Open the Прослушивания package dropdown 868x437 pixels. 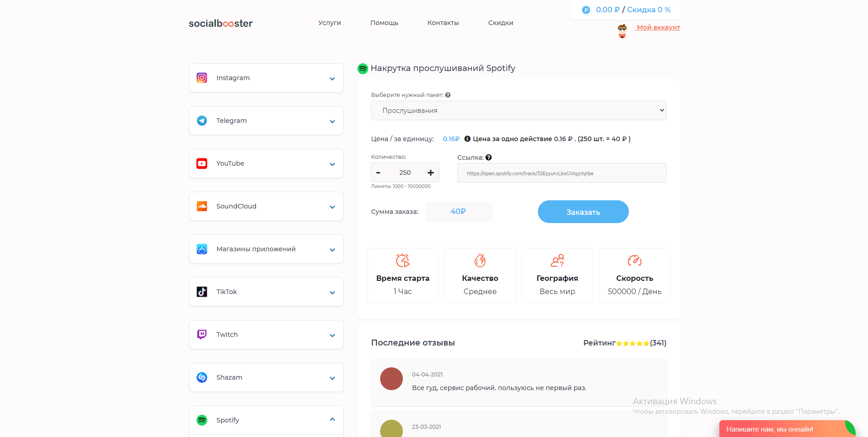tap(519, 111)
